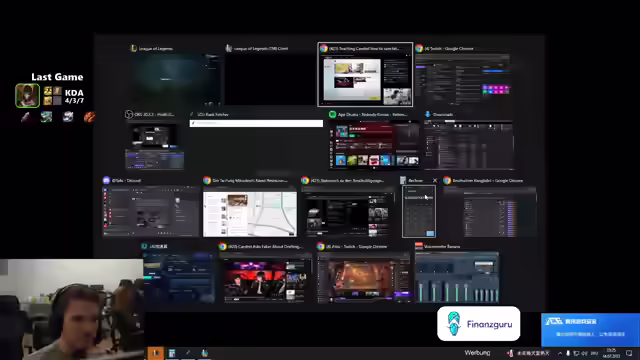Open the fourth pinned taskbar app icon
This screenshot has width=640, height=360.
pos(204,353)
